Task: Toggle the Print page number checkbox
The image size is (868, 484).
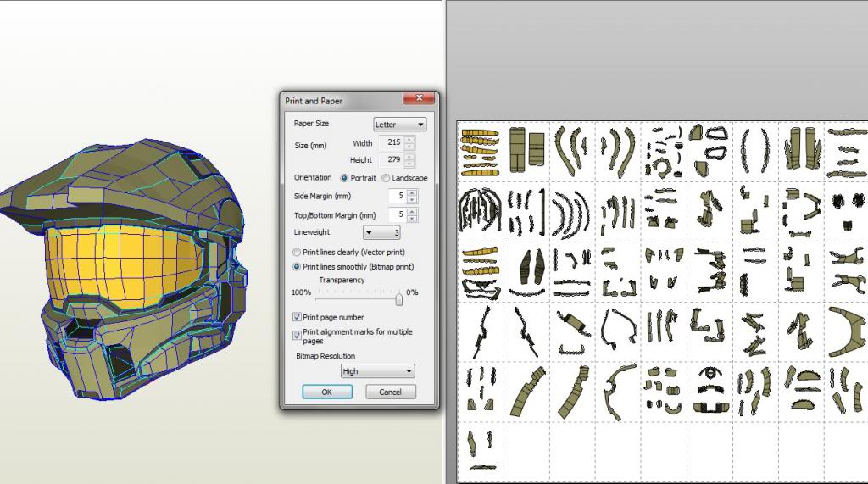Action: 297,317
